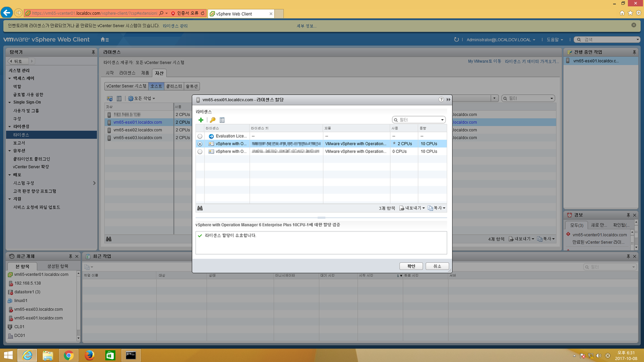Collapse the 라이센싱 tree section
This screenshot has height=362, width=644.
(x=10, y=127)
